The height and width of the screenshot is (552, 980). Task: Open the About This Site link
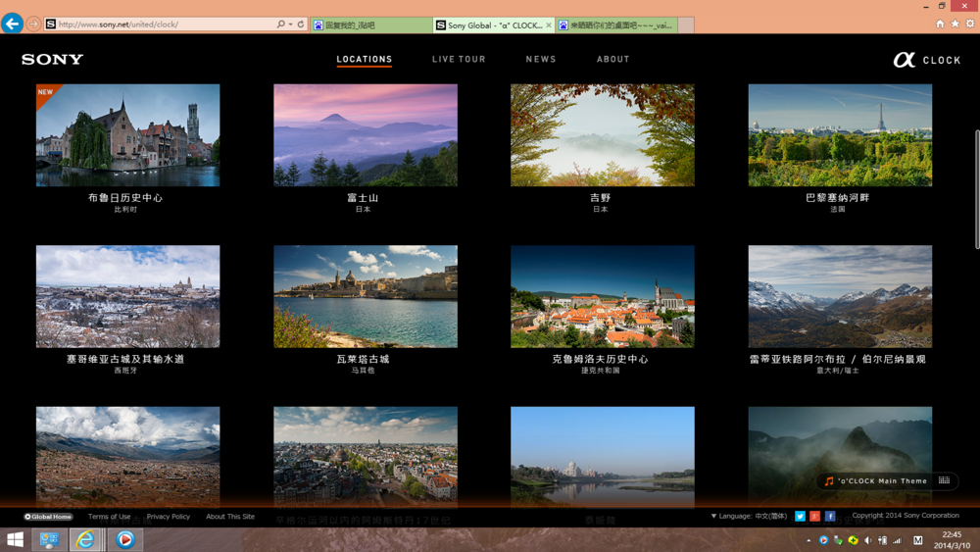click(x=230, y=517)
